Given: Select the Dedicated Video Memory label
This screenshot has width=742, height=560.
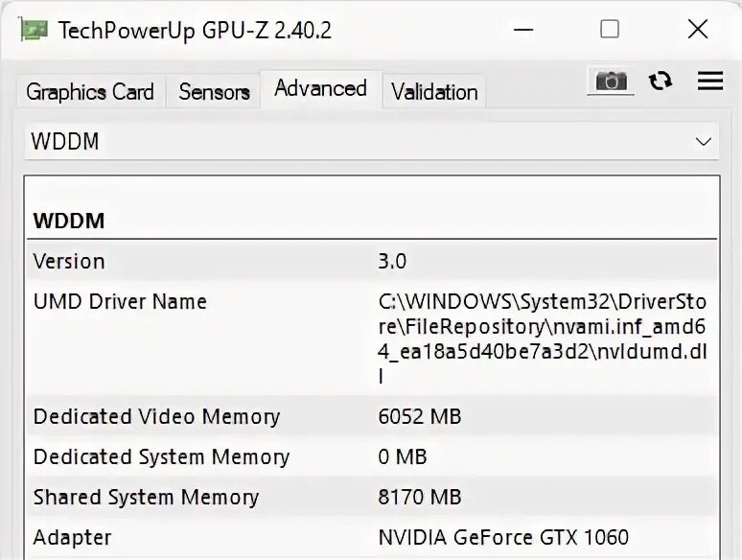Looking at the screenshot, I should [156, 417].
